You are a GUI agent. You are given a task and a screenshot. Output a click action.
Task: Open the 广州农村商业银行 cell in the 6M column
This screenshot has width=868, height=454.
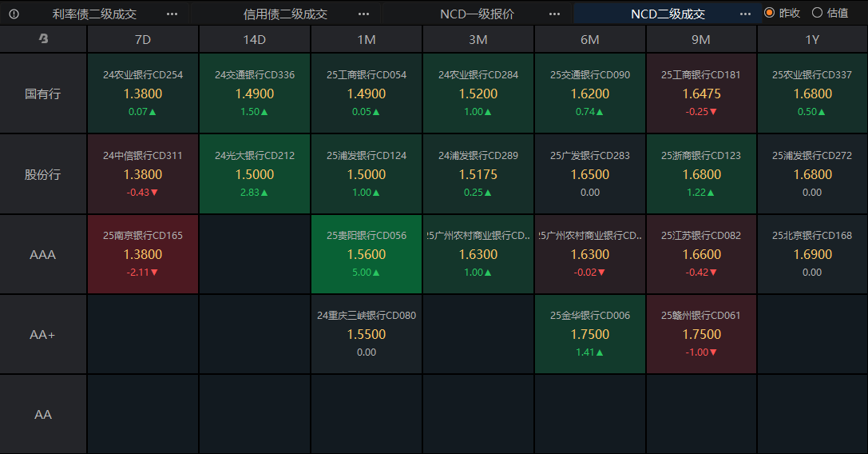click(x=590, y=254)
